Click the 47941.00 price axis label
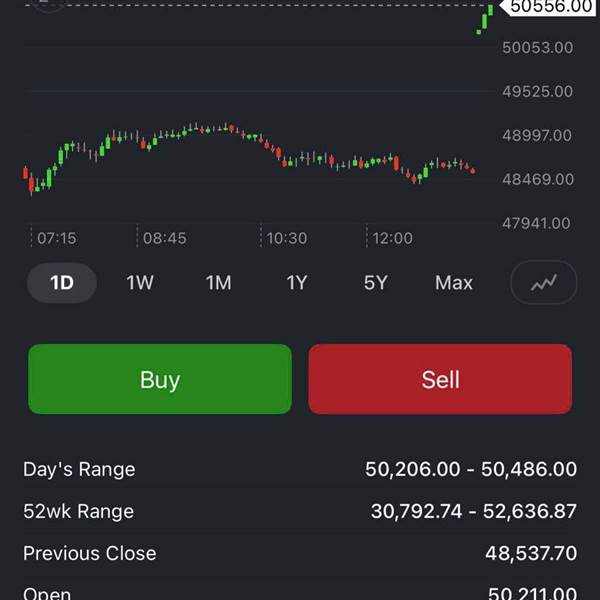600x600 pixels. [537, 223]
